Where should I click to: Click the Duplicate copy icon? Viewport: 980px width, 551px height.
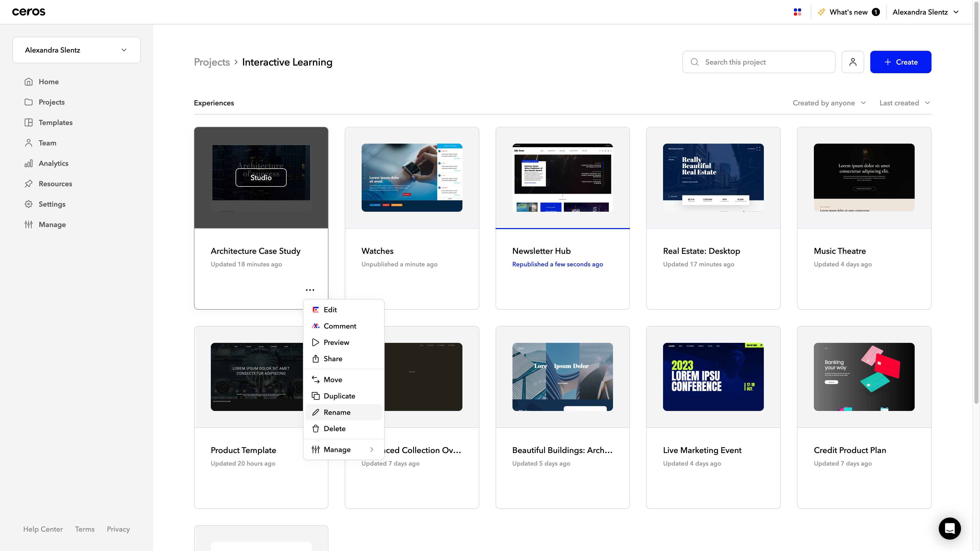[315, 396]
